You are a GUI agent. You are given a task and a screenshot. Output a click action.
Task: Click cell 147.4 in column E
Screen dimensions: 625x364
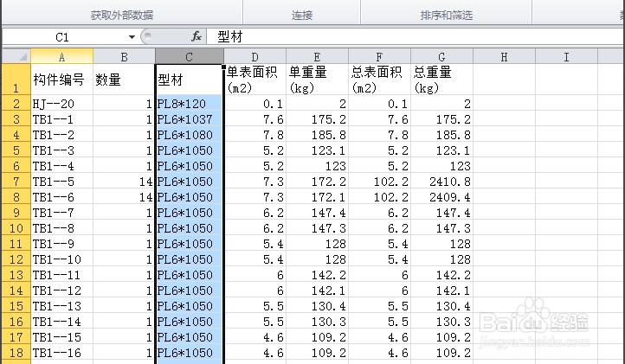coord(318,213)
